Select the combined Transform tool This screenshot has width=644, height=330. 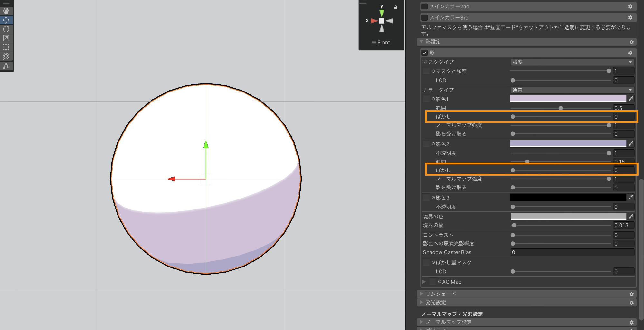tap(6, 56)
